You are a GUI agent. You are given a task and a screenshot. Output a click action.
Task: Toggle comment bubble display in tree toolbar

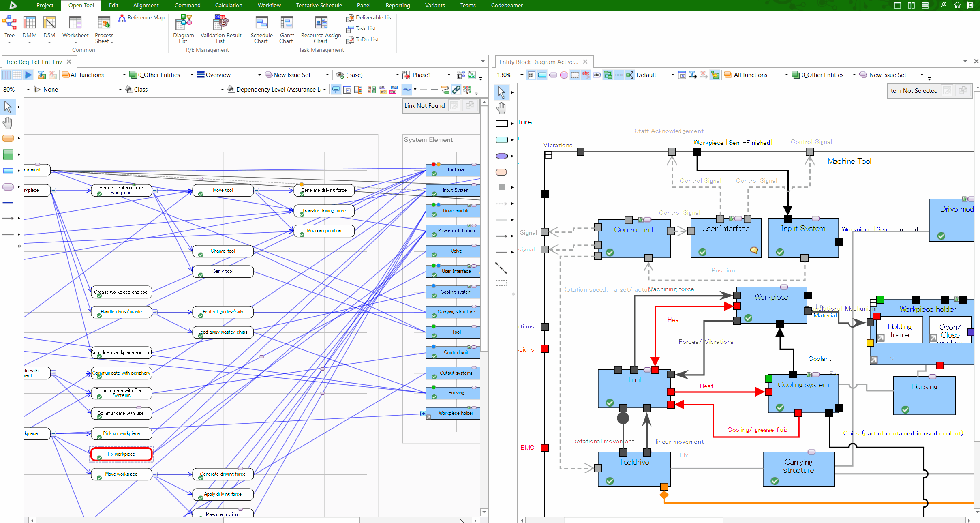tap(336, 90)
